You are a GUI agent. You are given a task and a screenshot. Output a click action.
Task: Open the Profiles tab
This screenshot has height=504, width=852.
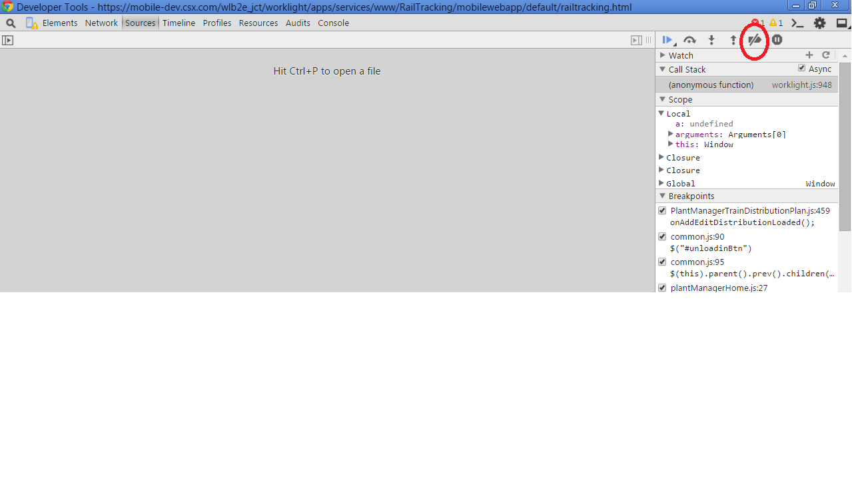217,23
